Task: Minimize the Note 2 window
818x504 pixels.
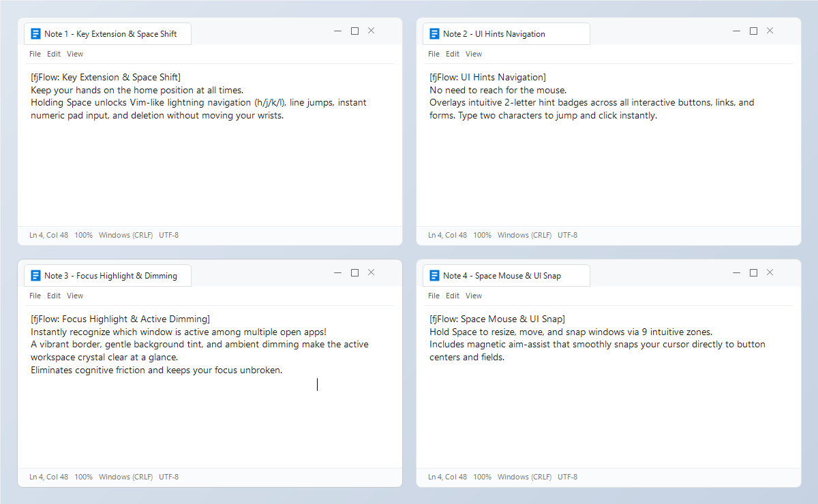Action: click(736, 31)
